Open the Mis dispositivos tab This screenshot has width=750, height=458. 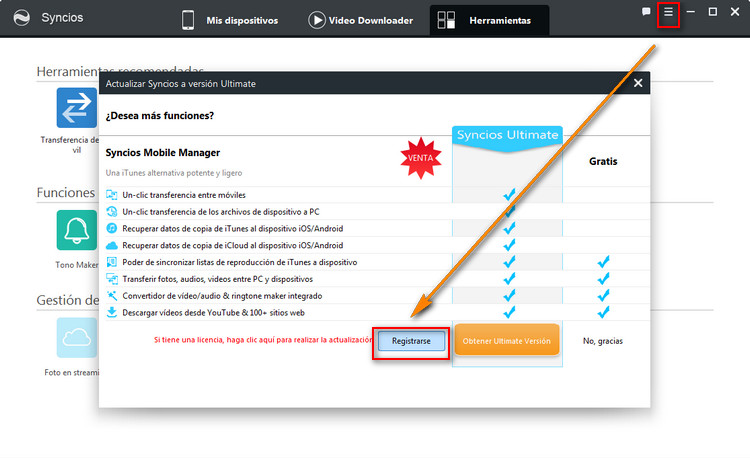click(230, 21)
